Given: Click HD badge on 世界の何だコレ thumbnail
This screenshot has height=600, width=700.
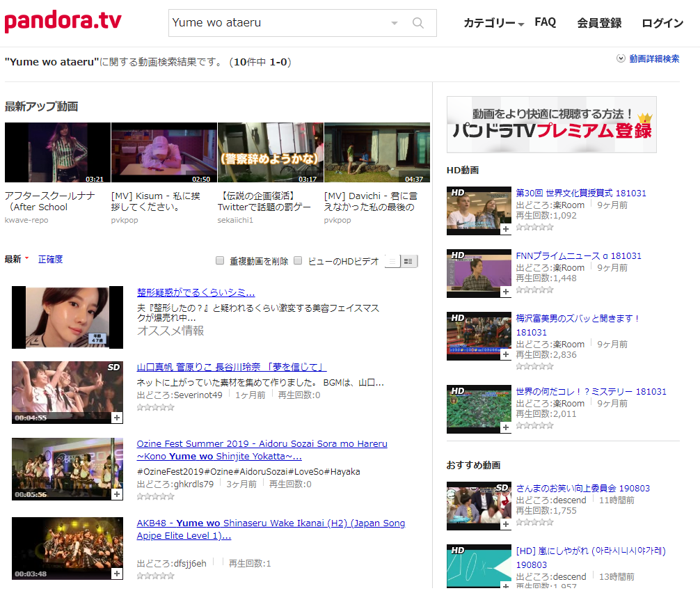Looking at the screenshot, I should [x=458, y=390].
